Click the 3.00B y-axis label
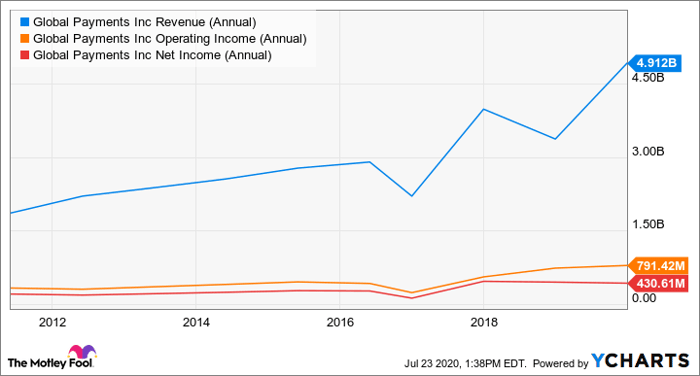This screenshot has width=700, height=376. pyautogui.click(x=648, y=151)
